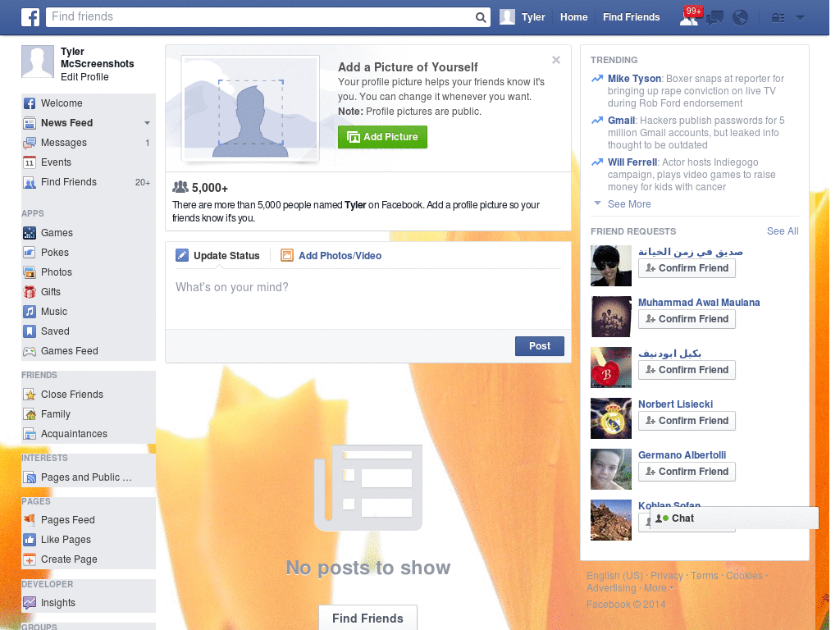Open Terms footer link
The height and width of the screenshot is (630, 840).
coord(704,575)
